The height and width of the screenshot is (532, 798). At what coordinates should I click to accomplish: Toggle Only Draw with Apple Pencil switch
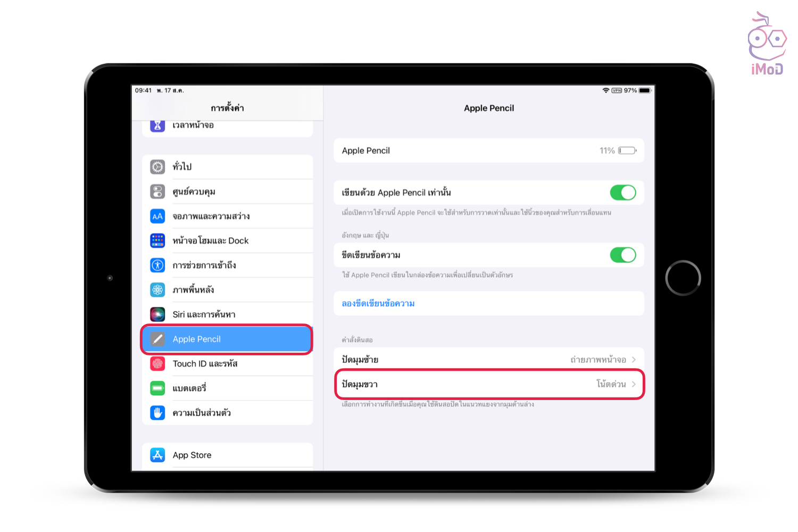pyautogui.click(x=623, y=193)
